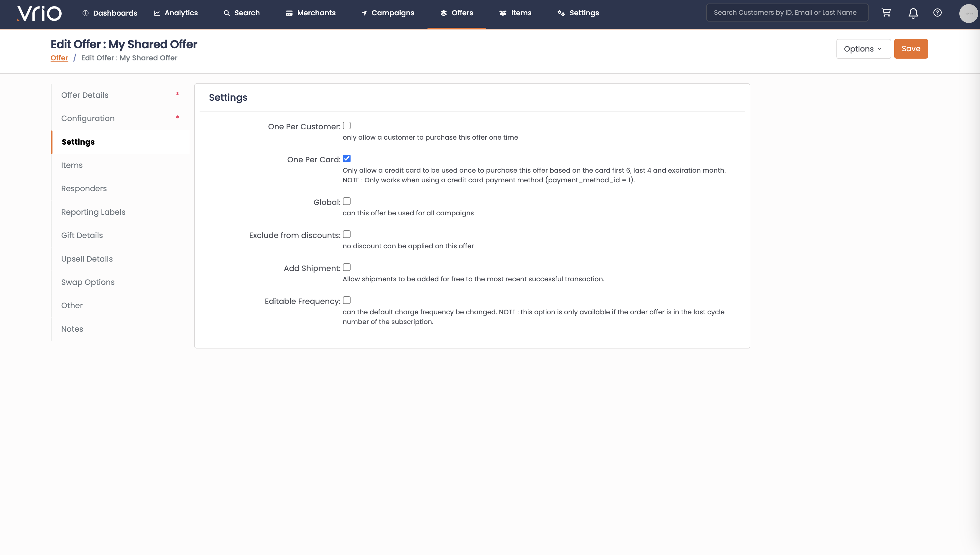
Task: Click the Analytics chart icon
Action: 157,13
